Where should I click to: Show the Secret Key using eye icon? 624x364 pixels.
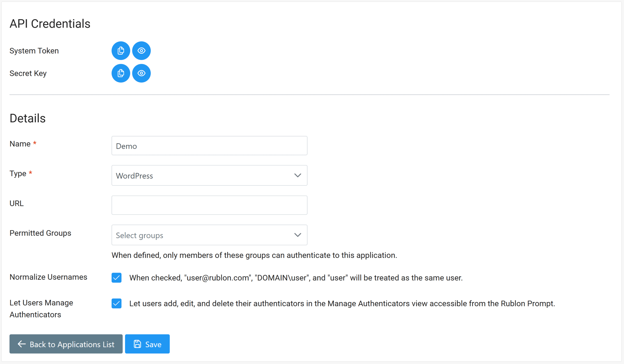click(141, 73)
